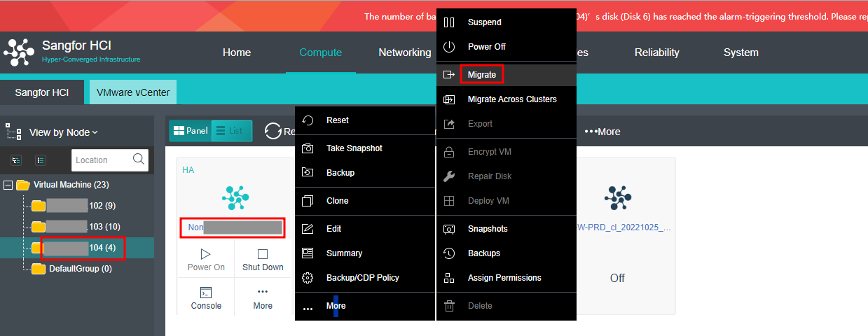Click the Backup icon in left menu
Viewport: 868px width, 336px height.
[308, 173]
